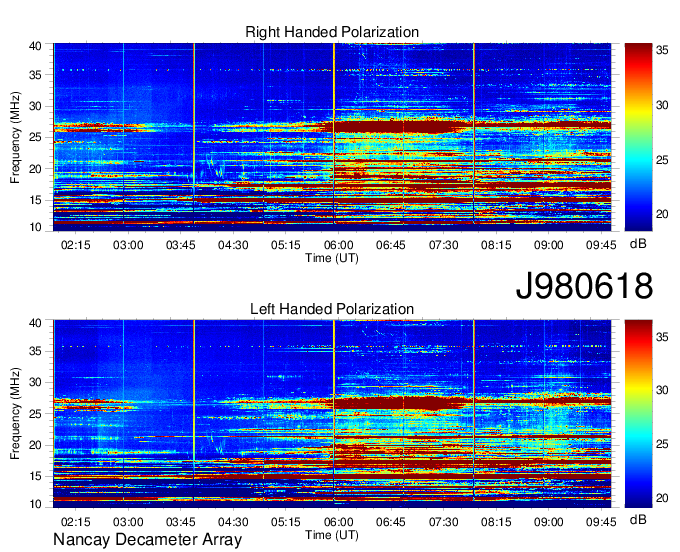Click the 35 label on Right Handed colorbar
Image resolution: width=680 pixels, height=552 pixels.
(662, 50)
